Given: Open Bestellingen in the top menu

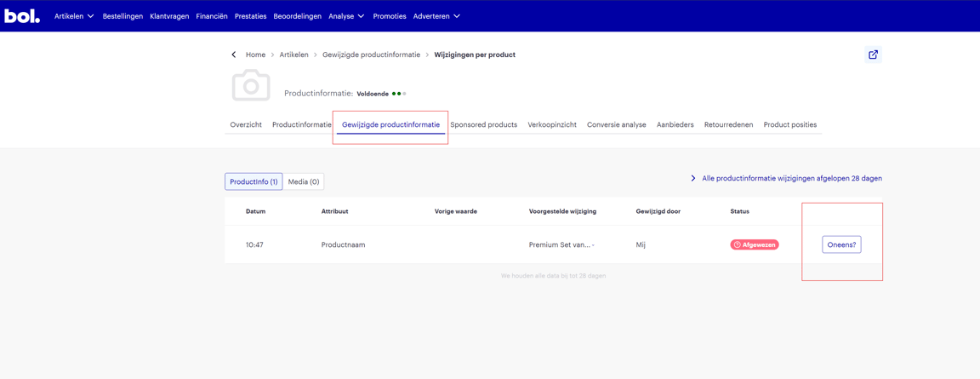Looking at the screenshot, I should click(x=122, y=16).
